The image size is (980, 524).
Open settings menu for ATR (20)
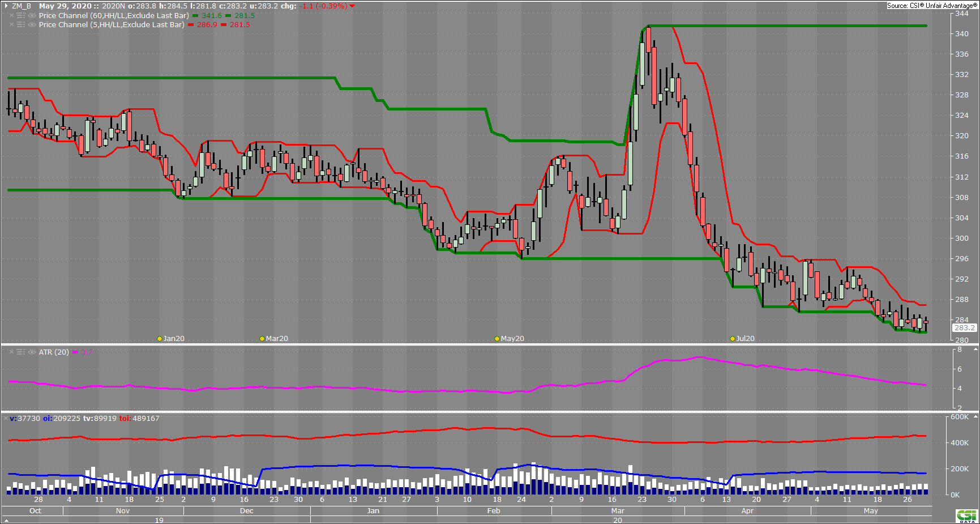(x=21, y=352)
